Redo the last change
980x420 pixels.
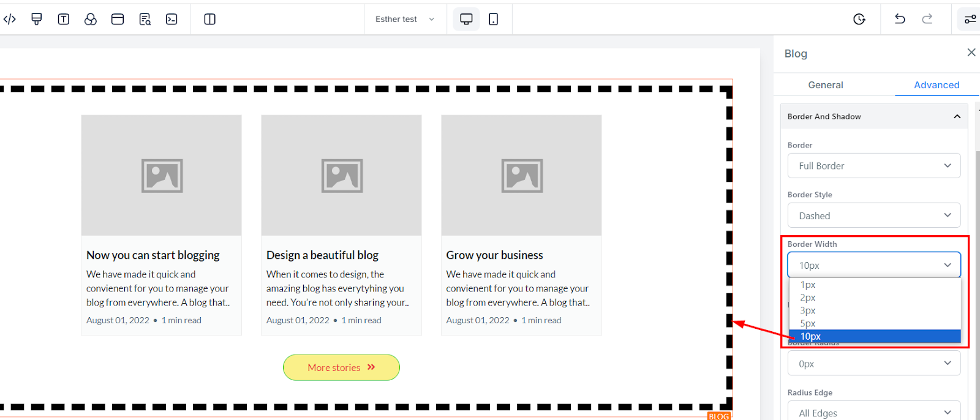(927, 19)
